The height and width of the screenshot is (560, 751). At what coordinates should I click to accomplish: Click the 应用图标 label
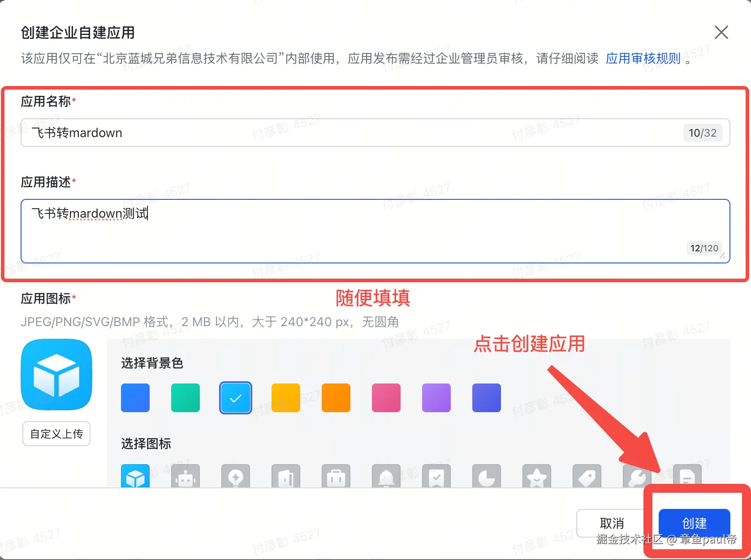[x=46, y=299]
